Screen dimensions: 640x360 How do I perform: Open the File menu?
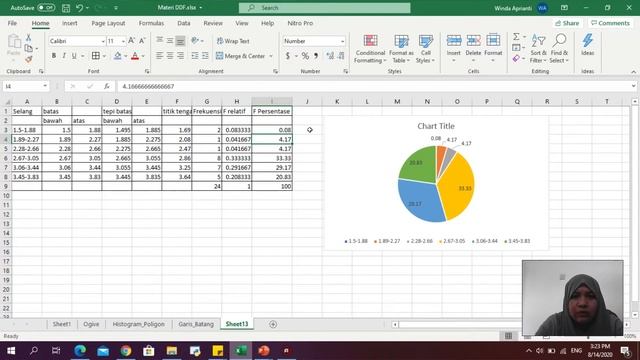(x=12, y=23)
